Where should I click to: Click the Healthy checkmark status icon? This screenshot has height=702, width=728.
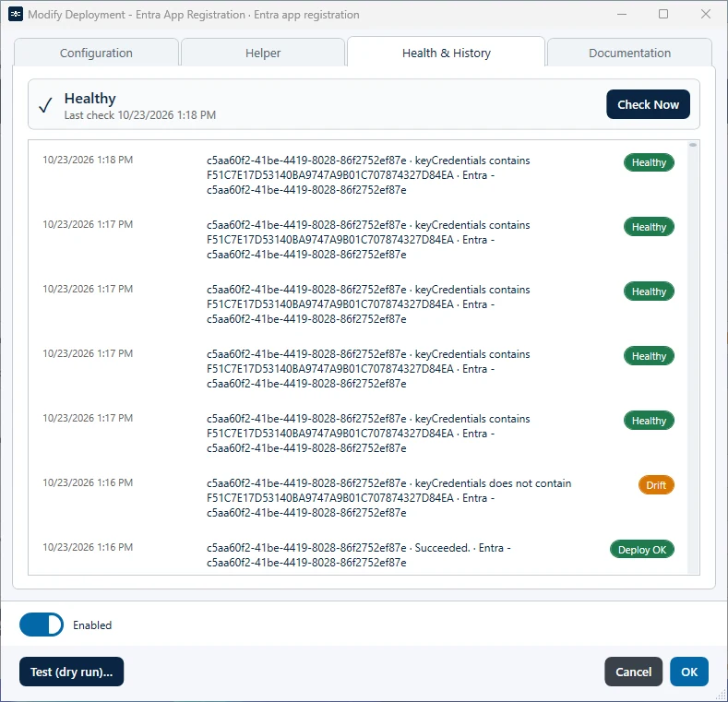[45, 105]
